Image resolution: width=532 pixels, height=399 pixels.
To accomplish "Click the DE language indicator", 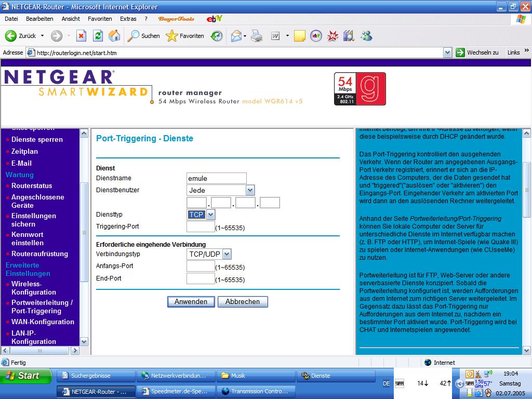I will click(x=386, y=383).
